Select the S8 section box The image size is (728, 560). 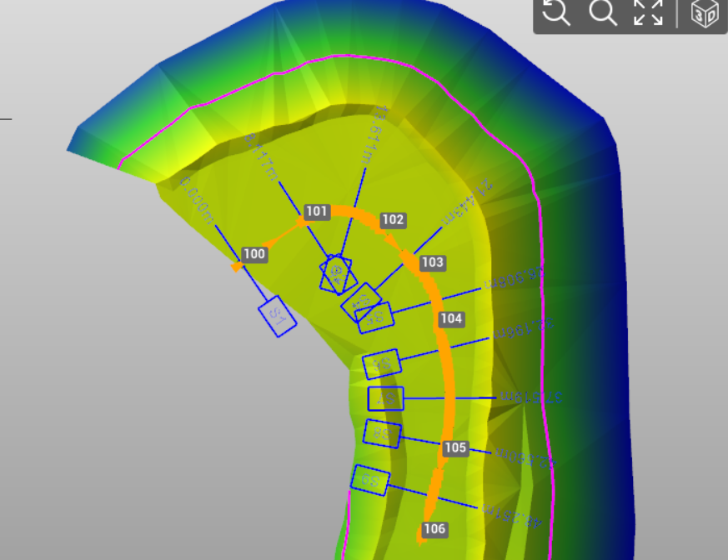pyautogui.click(x=382, y=433)
